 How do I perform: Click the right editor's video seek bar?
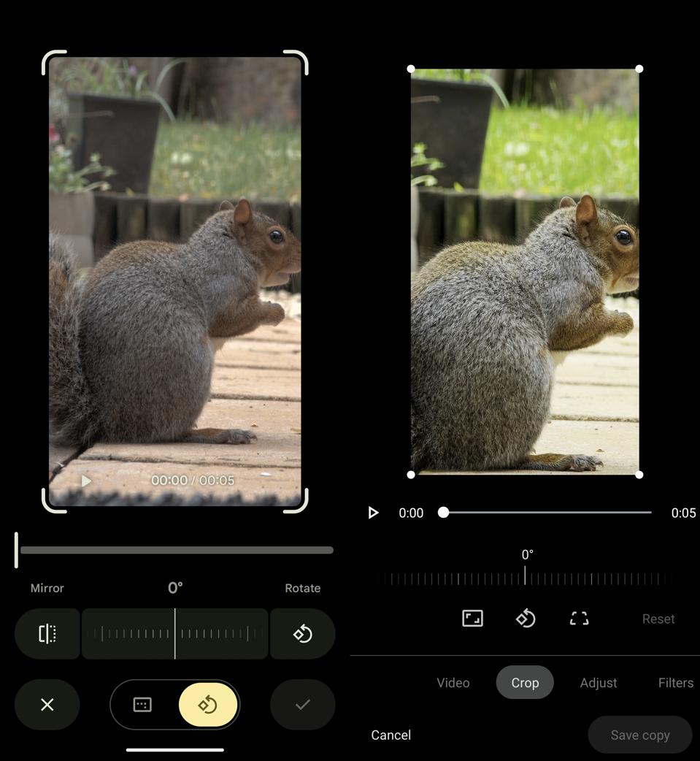[547, 513]
